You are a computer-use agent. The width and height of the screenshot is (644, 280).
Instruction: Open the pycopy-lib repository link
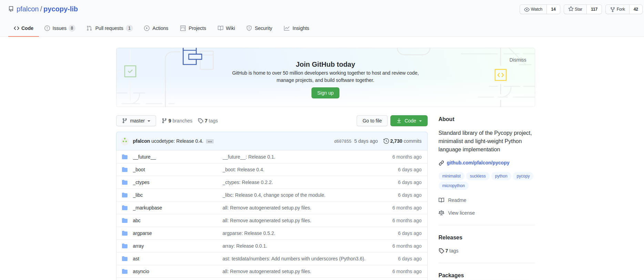61,9
